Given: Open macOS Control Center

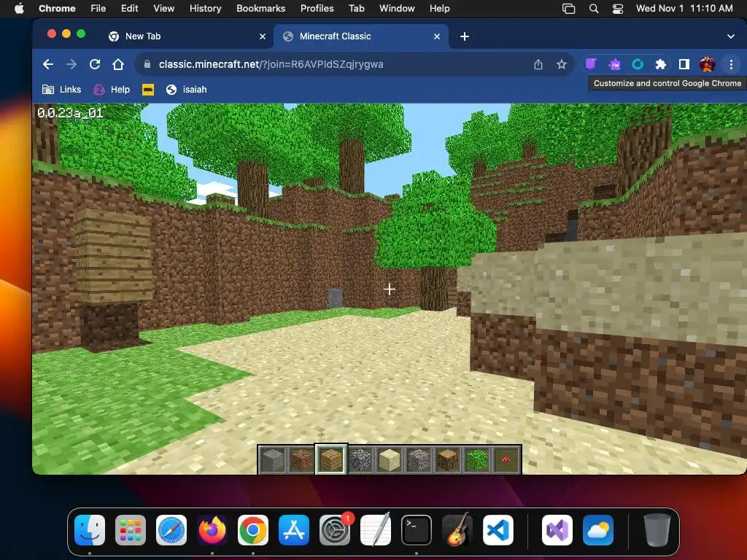Looking at the screenshot, I should [x=617, y=8].
